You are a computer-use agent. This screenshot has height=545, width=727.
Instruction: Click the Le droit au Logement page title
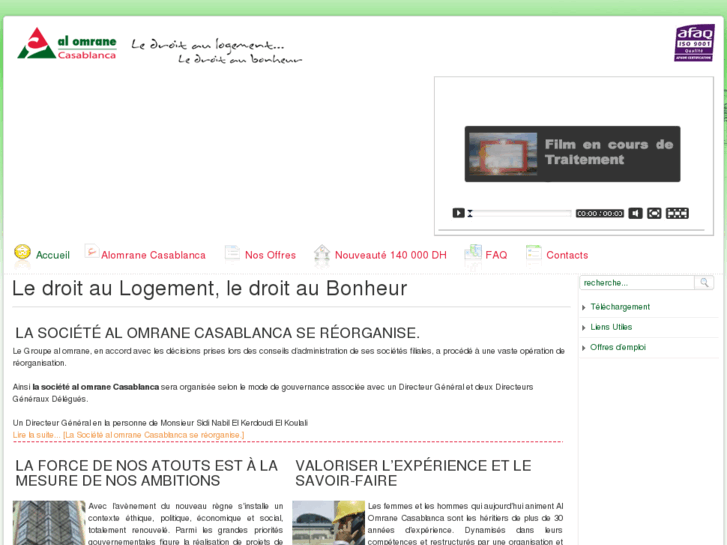(210, 289)
